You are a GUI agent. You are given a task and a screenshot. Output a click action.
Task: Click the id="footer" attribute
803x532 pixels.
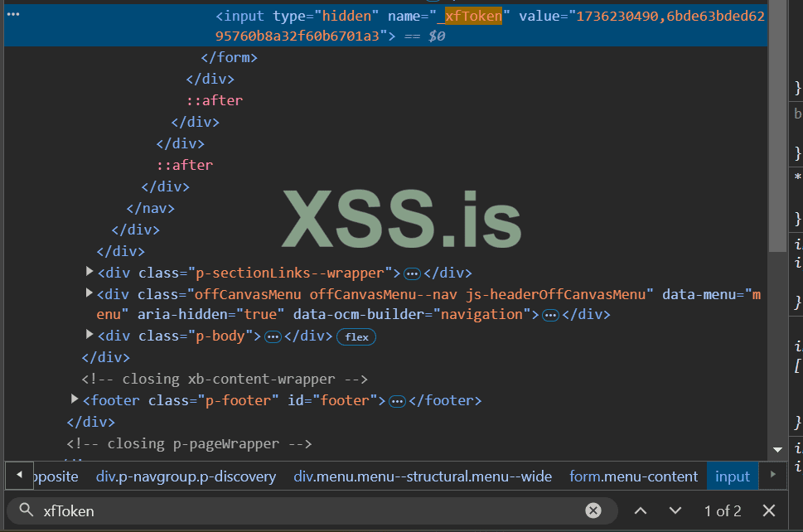point(331,400)
